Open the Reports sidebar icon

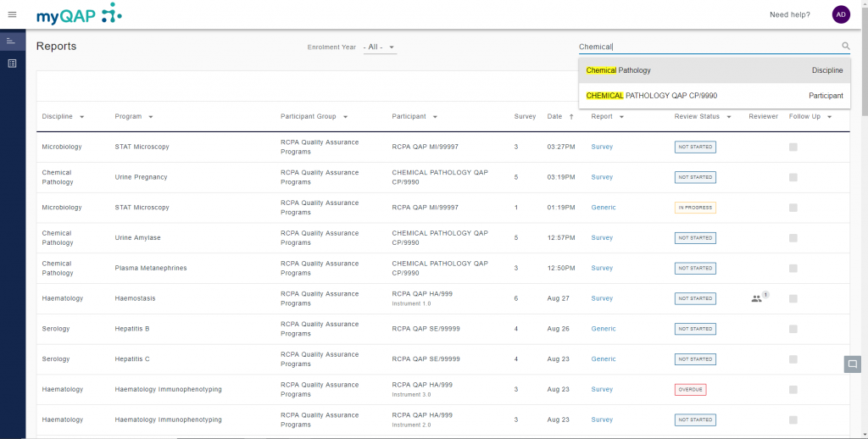click(x=10, y=42)
